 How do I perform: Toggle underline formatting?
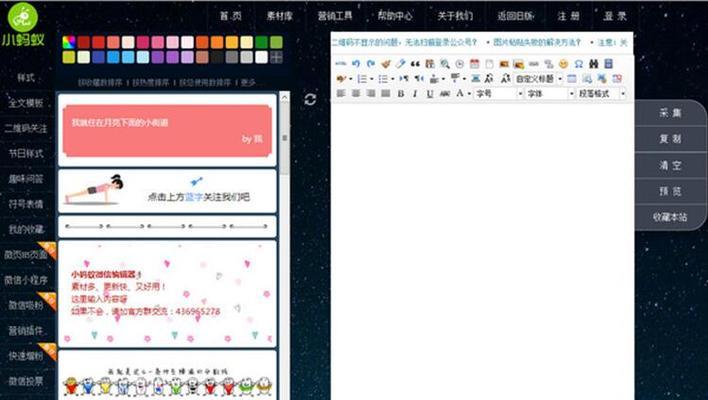430,93
